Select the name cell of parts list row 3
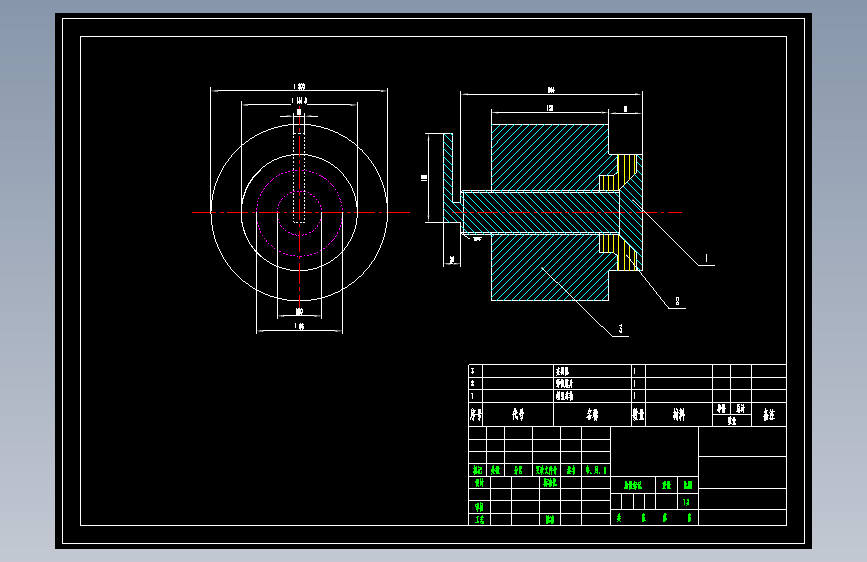 [x=592, y=371]
